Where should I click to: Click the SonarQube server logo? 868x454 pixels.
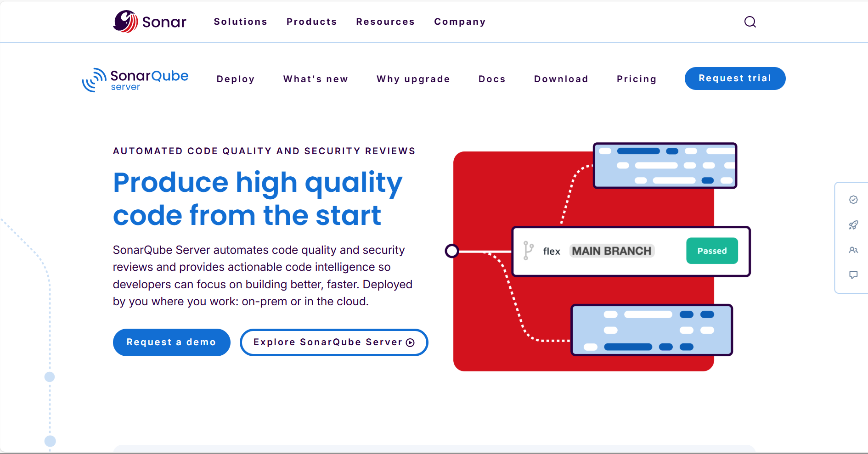click(x=135, y=80)
